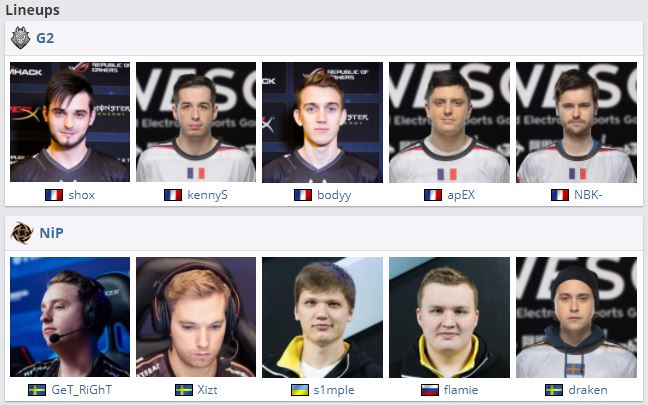Click the draken player name
This screenshot has height=405, width=648.
(x=588, y=390)
